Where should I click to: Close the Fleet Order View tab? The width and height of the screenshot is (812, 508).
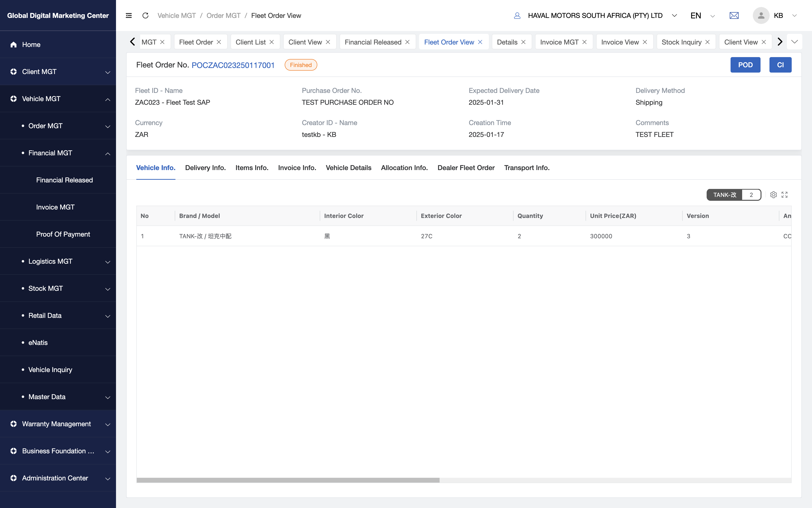(x=480, y=42)
